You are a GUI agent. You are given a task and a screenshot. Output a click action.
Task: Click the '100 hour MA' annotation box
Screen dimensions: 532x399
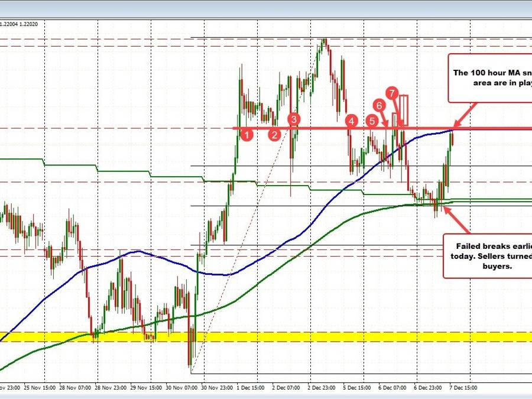click(489, 77)
